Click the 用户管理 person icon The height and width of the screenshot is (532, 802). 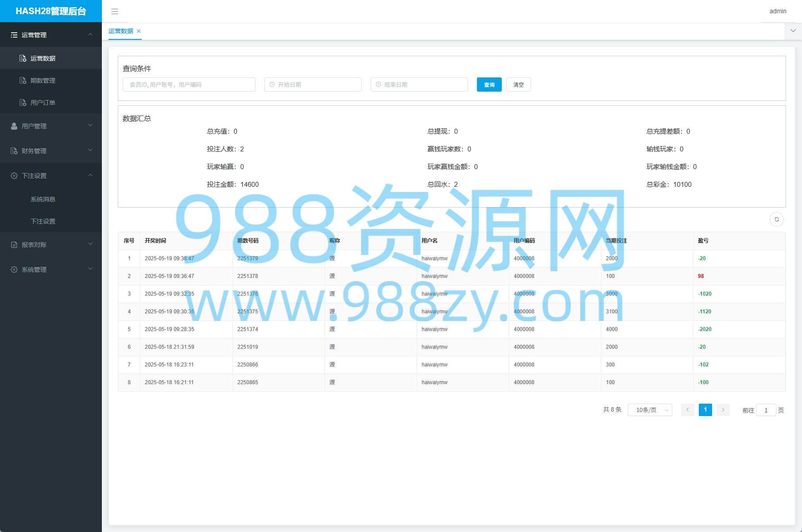14,126
